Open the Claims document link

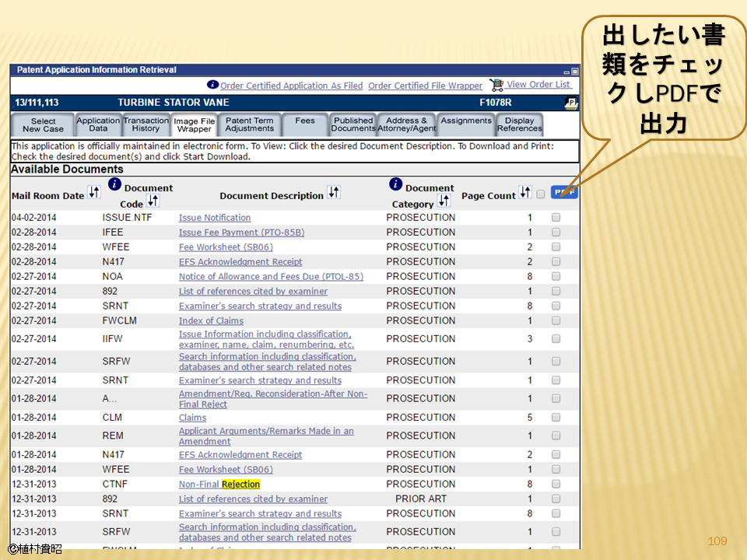tap(192, 418)
